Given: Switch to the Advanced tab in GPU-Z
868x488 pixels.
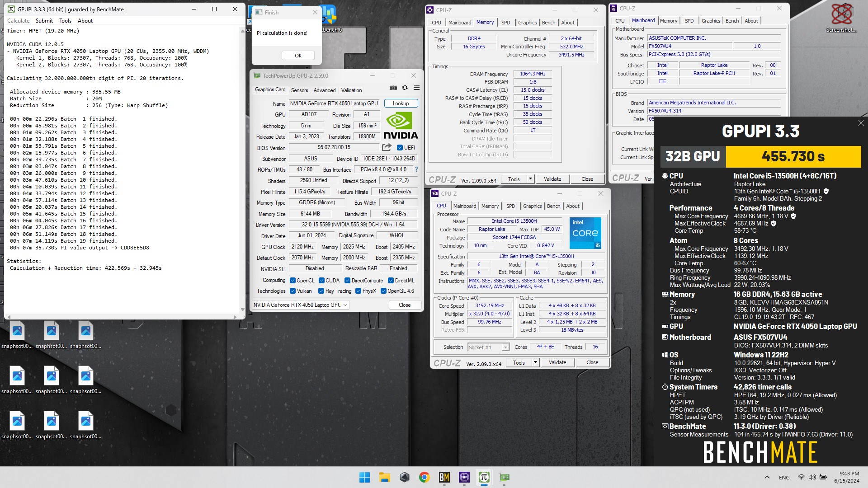Looking at the screenshot, I should click(325, 90).
